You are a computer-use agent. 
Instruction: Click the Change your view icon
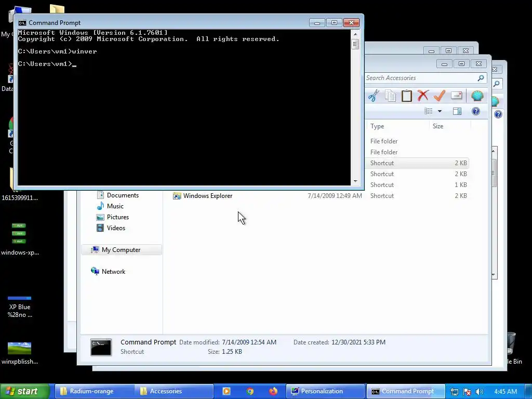[429, 111]
